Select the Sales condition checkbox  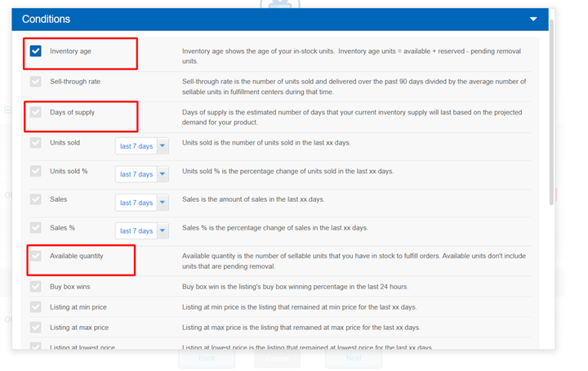tap(36, 199)
